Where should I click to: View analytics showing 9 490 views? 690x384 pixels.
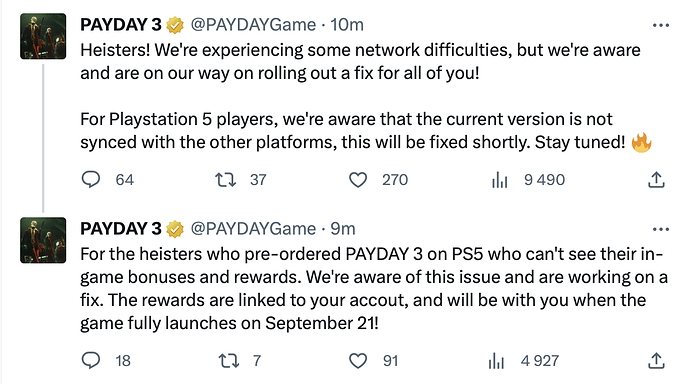tap(499, 179)
